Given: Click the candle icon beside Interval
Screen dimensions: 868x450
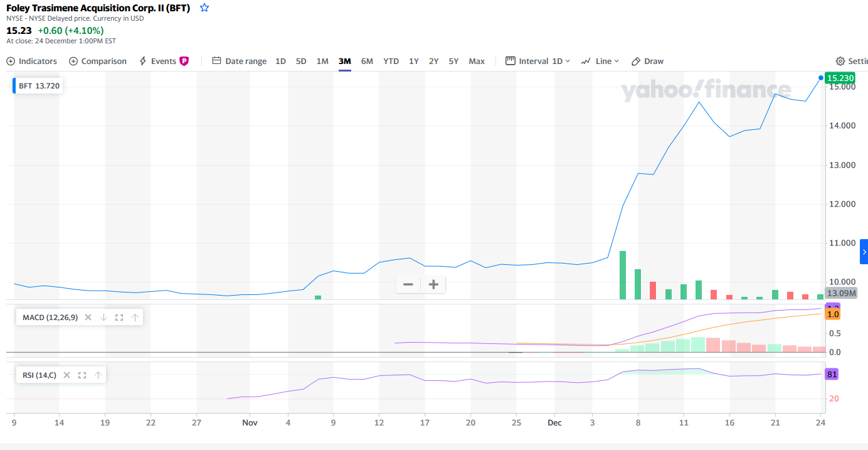Looking at the screenshot, I should coord(510,61).
